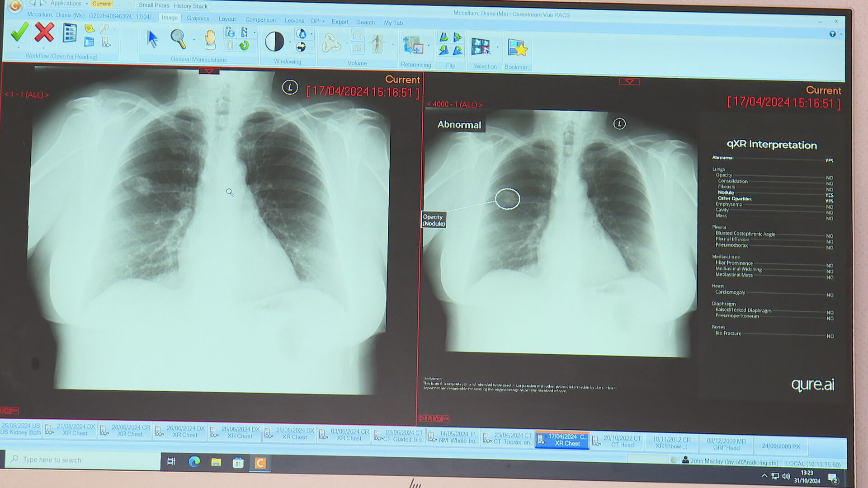
Task: Expand the Selection dropdown arrow
Action: pyautogui.click(x=497, y=47)
